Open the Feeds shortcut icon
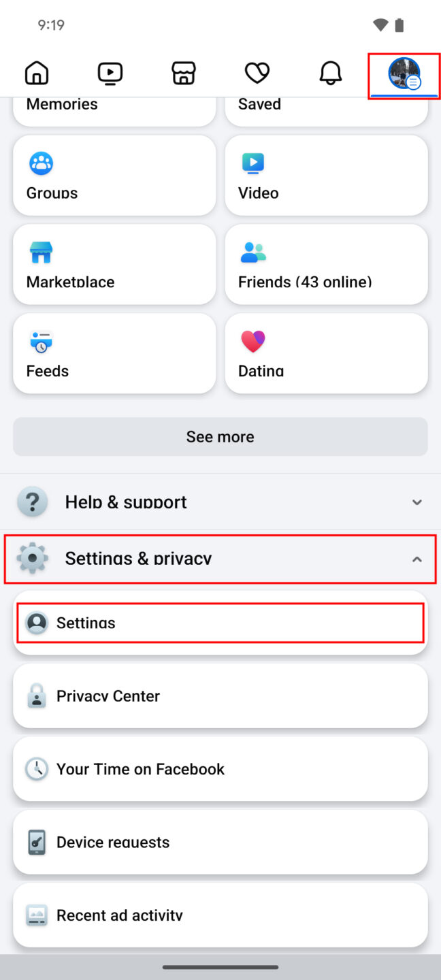This screenshot has height=980, width=441. 41,342
